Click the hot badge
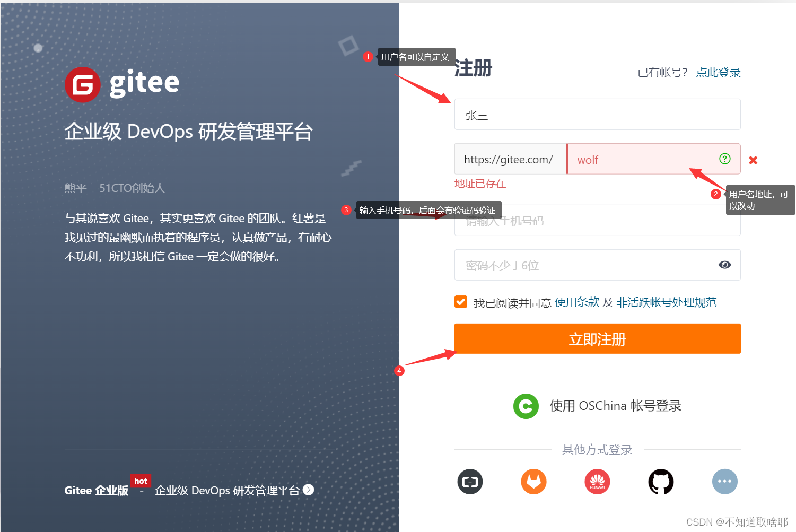Viewport: 796px width, 532px height. (x=141, y=481)
